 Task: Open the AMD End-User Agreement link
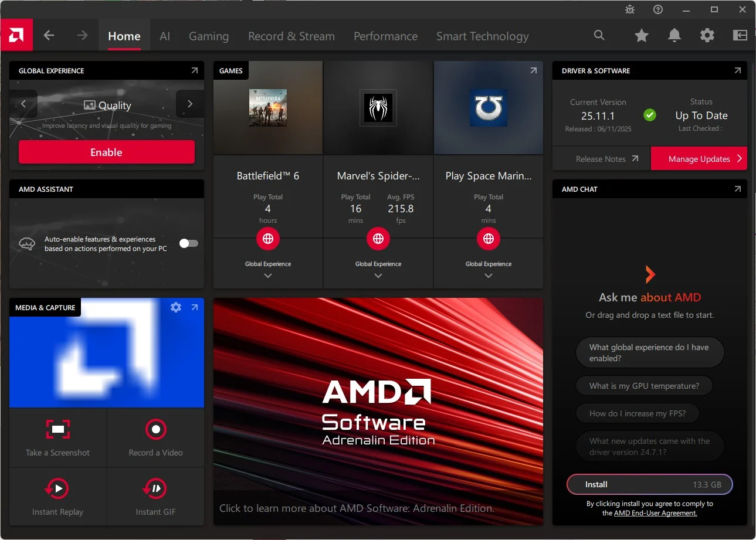pyautogui.click(x=655, y=513)
